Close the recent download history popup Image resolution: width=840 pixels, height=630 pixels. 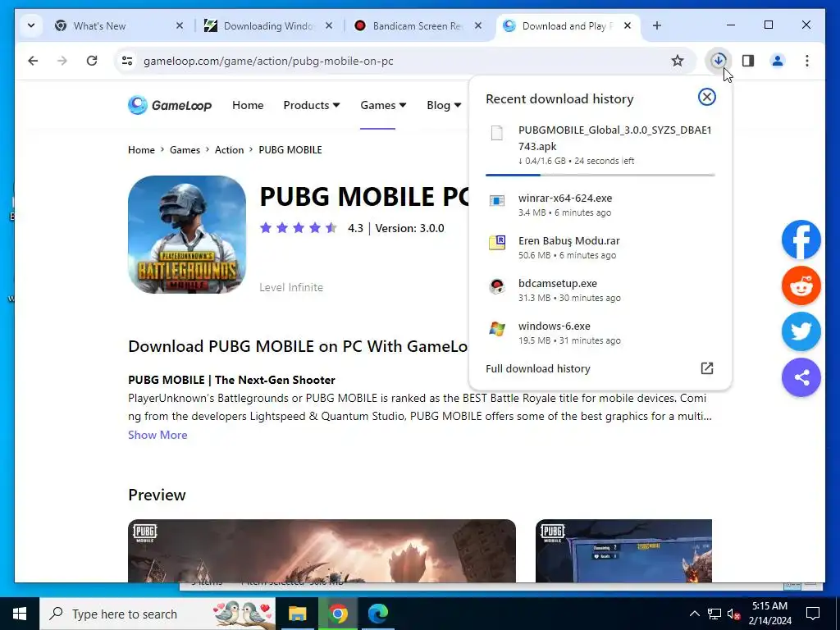tap(706, 97)
